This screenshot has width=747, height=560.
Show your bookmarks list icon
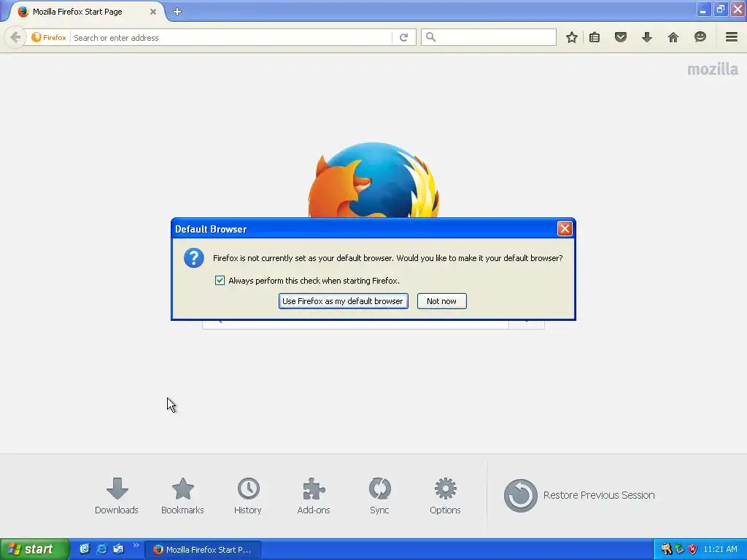(x=595, y=37)
